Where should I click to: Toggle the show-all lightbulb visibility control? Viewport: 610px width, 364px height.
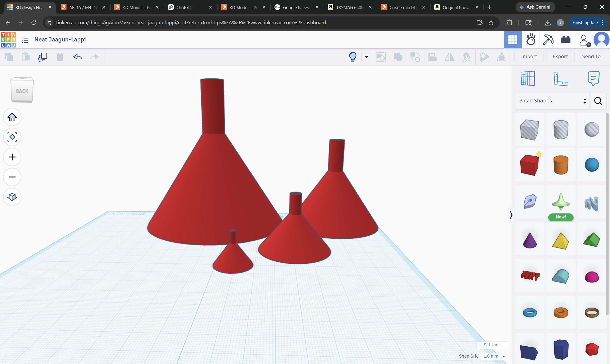[x=352, y=57]
